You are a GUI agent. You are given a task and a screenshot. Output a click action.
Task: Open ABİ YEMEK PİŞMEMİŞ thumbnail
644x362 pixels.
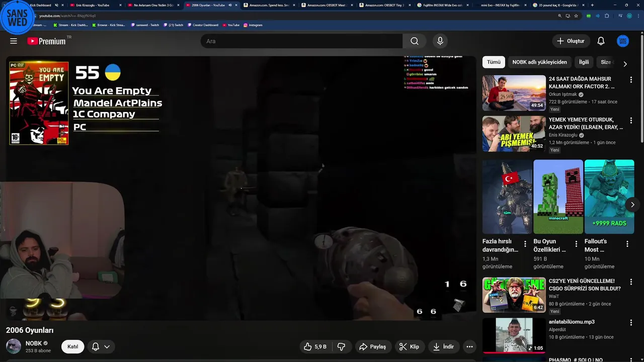[514, 134]
